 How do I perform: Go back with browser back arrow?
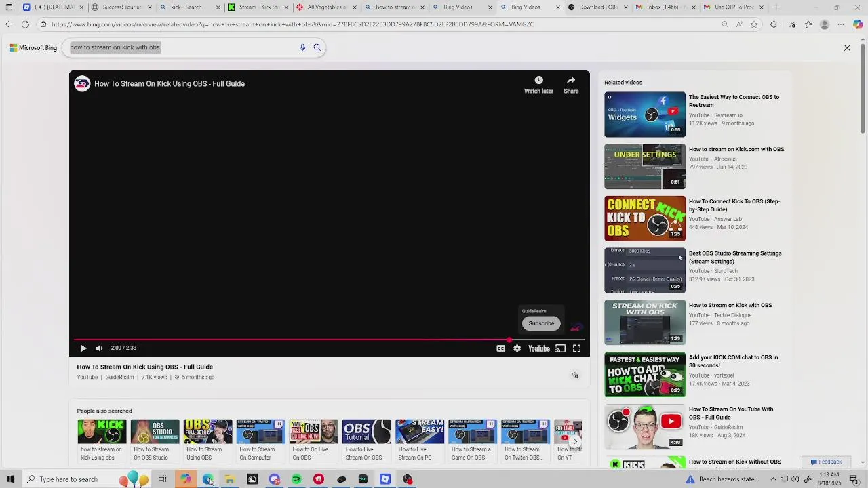8,24
